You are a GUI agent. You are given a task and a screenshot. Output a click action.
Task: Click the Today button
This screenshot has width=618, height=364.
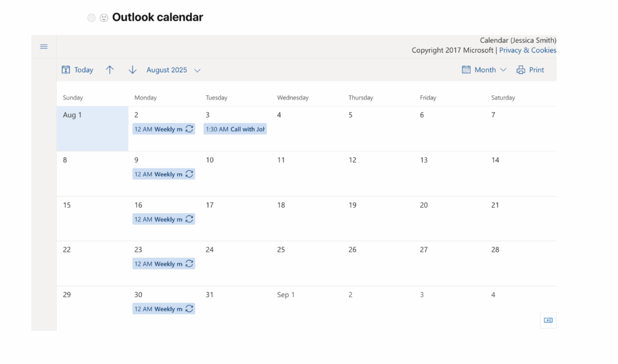tap(84, 69)
